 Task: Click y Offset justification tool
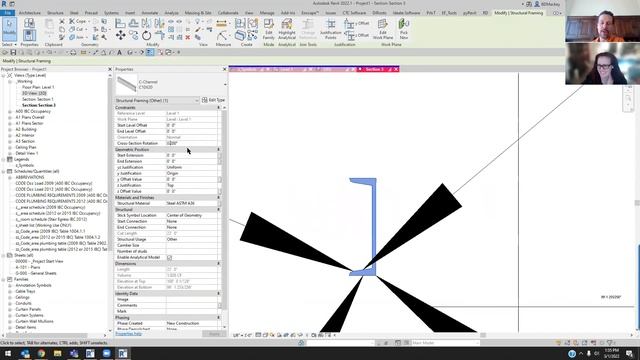[x=357, y=24]
